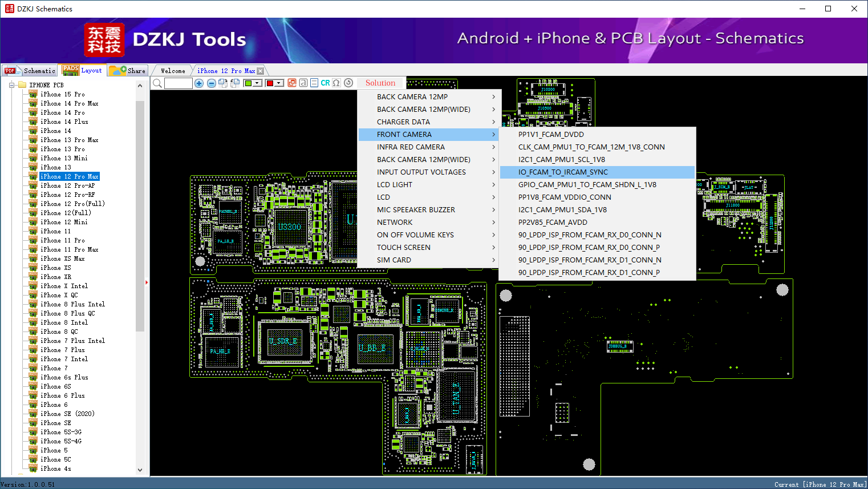Switch to the Schematic tab

point(30,71)
